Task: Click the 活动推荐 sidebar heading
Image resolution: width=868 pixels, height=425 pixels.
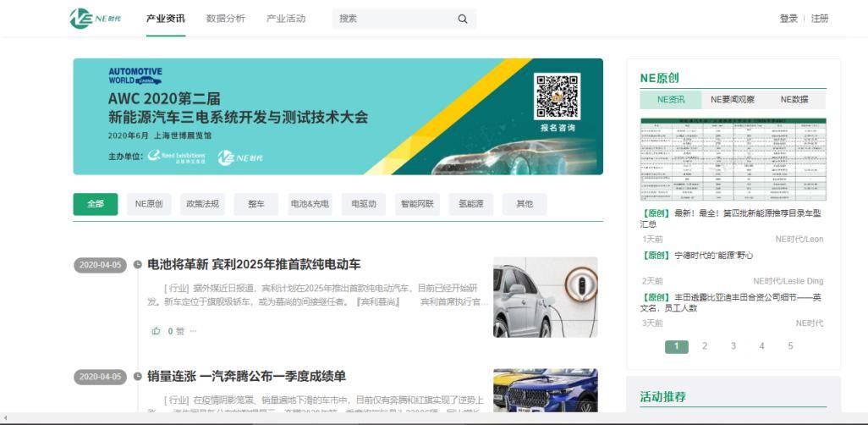Action: point(662,397)
